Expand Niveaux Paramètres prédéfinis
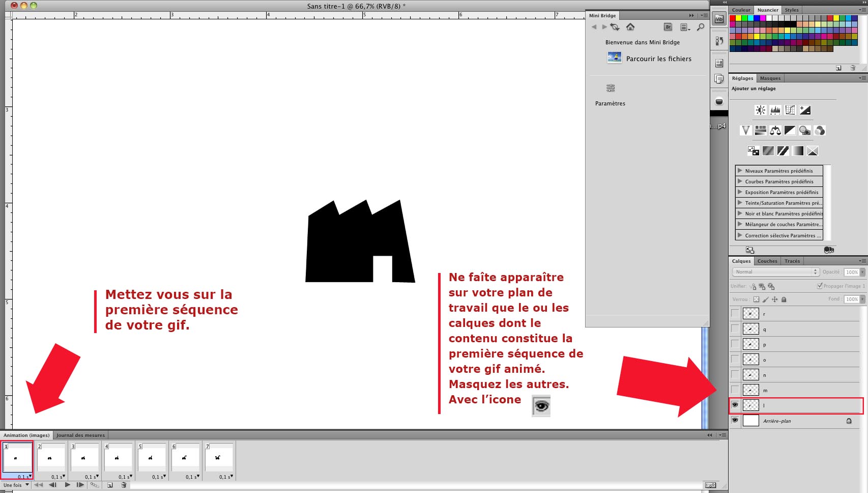The height and width of the screenshot is (493, 868). 740,171
